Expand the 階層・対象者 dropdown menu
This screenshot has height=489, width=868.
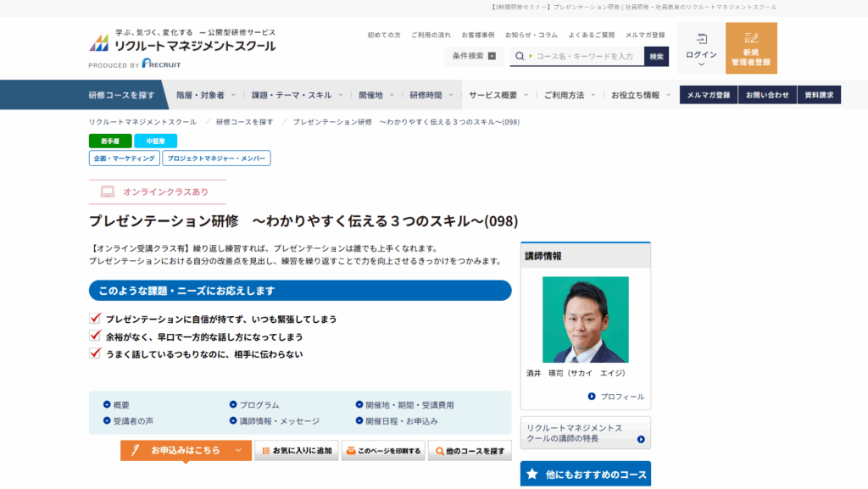[x=206, y=95]
